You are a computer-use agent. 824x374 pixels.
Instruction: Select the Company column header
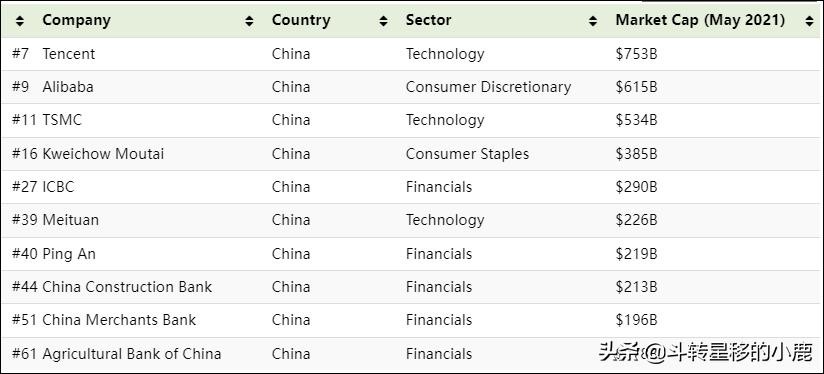[x=76, y=20]
